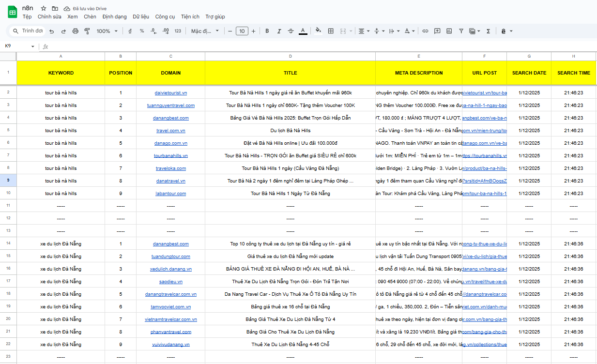This screenshot has height=364, width=597.
Task: Click the Insert comment icon
Action: (x=437, y=31)
